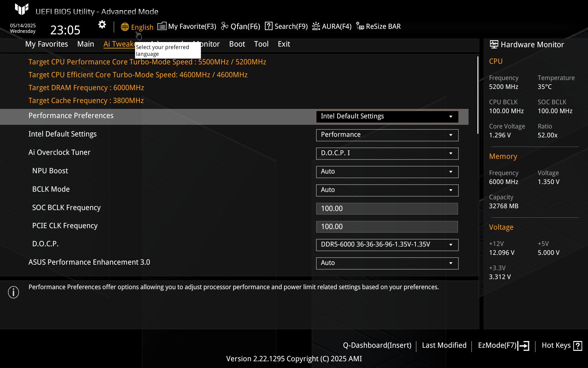Click the settings gear icon

102,25
